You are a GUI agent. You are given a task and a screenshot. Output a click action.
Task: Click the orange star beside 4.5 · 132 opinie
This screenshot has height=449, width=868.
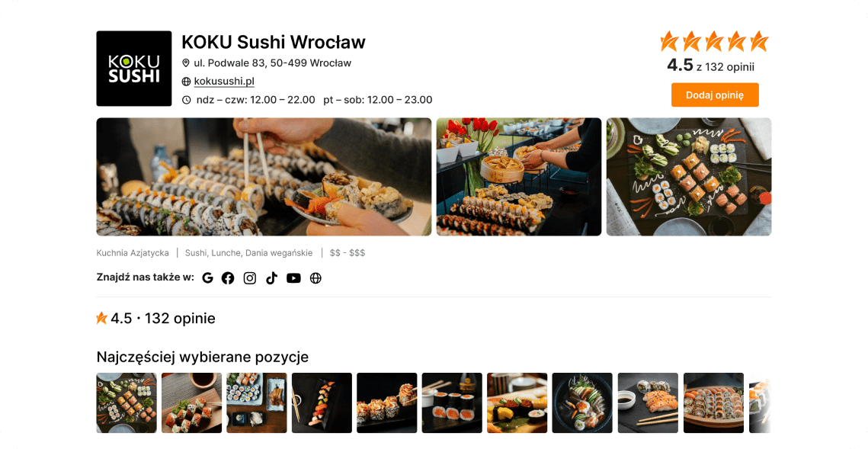coord(101,318)
